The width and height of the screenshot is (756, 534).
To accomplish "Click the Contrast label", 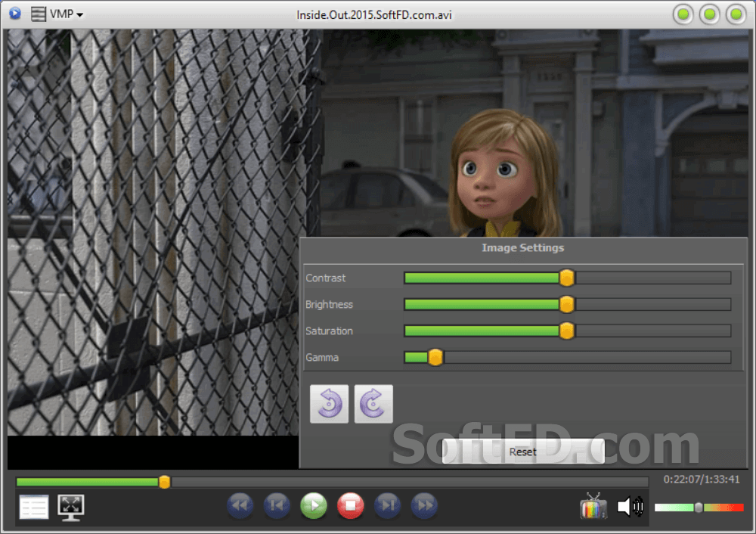I will [x=325, y=278].
